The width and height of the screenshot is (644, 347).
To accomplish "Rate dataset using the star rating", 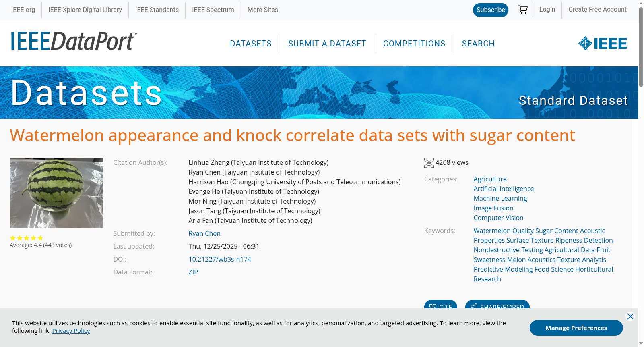I will [27, 238].
